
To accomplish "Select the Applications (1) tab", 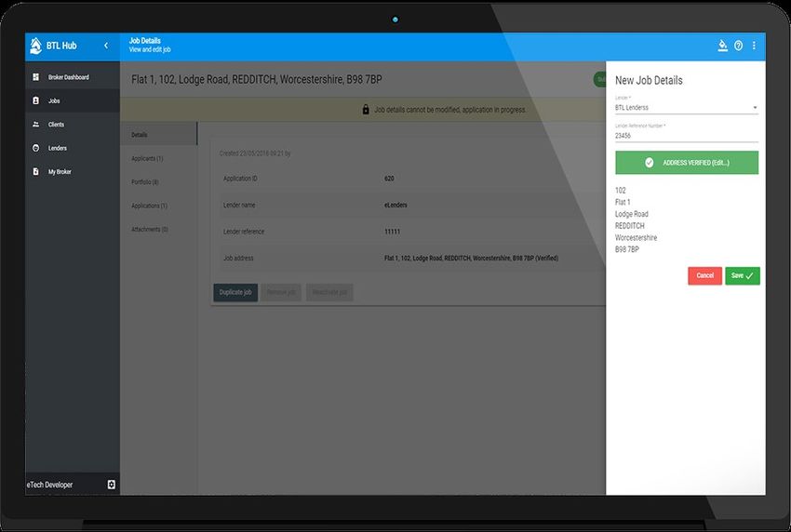I will pos(159,206).
